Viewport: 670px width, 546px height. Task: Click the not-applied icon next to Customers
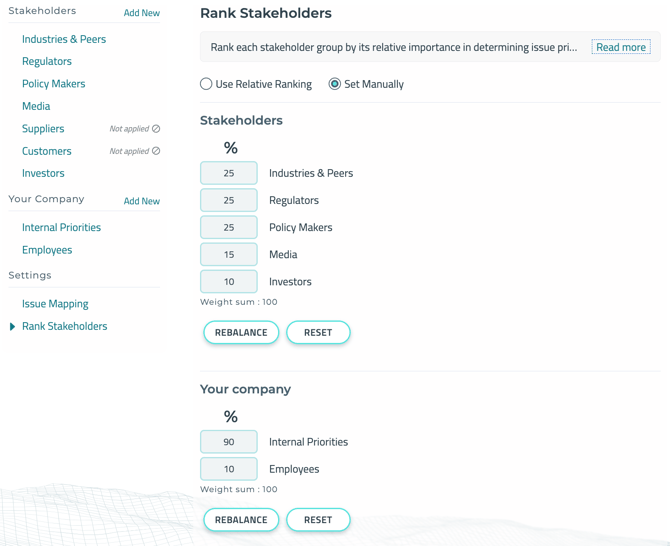pyautogui.click(x=156, y=151)
